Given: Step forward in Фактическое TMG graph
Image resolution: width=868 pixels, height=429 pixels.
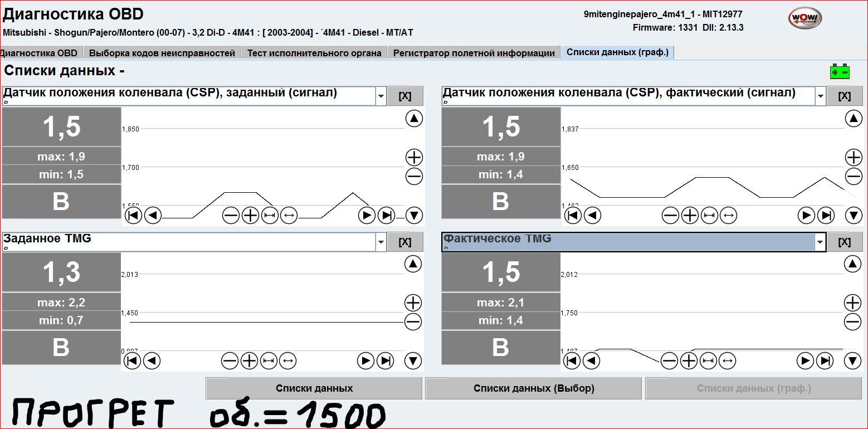Looking at the screenshot, I should (x=805, y=361).
